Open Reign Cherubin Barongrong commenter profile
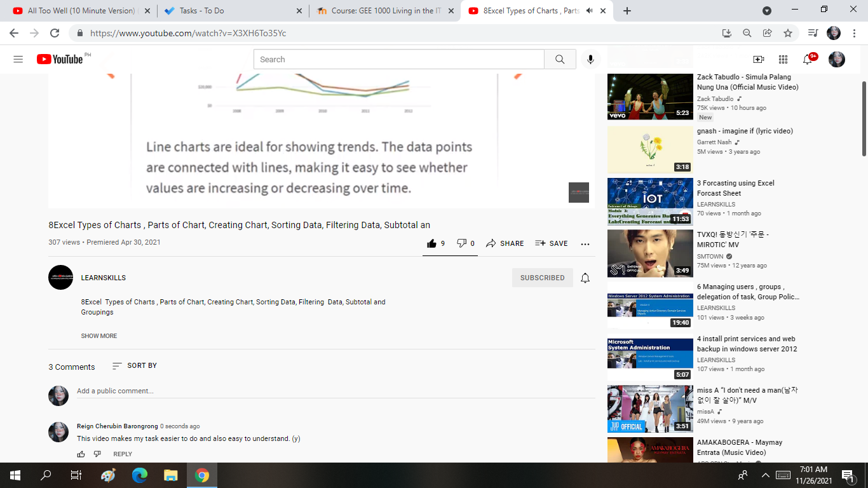 click(117, 426)
